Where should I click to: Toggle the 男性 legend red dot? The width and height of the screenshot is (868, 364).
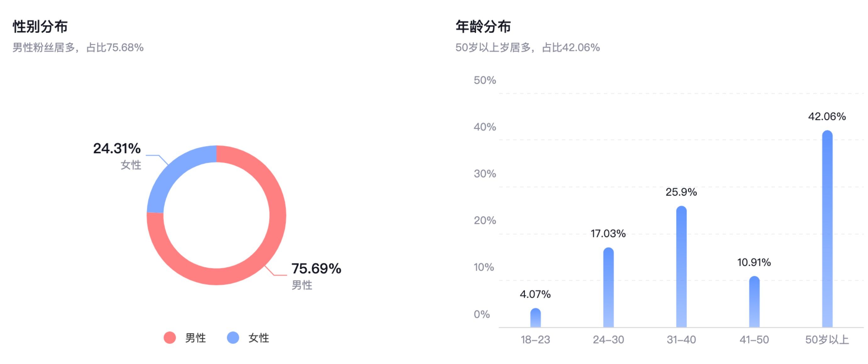pos(170,338)
